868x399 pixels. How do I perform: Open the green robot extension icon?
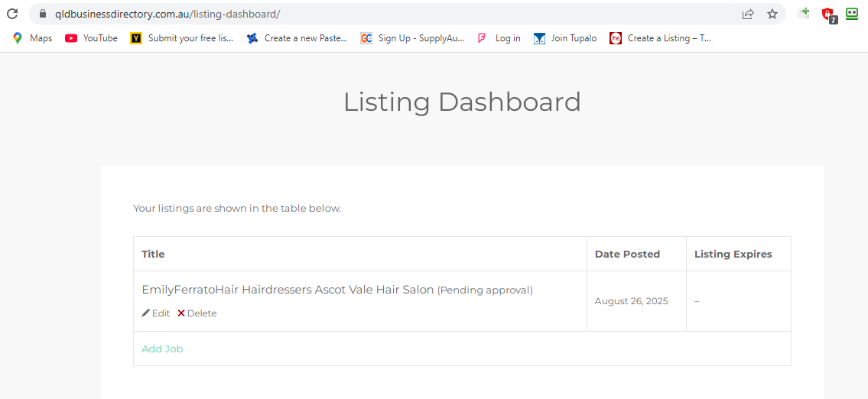click(852, 14)
